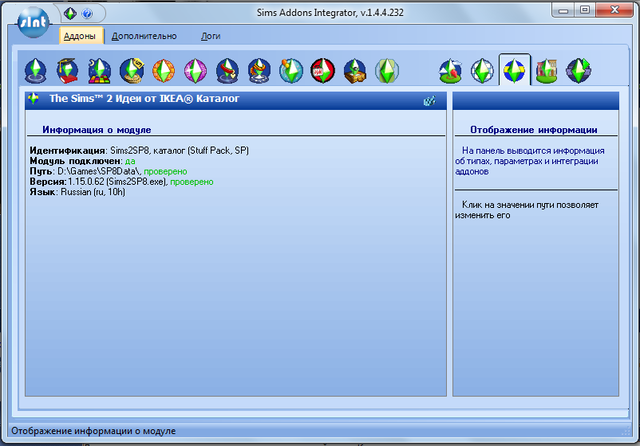640x446 pixels.
Task: Select the base Sims 2 plumbob icon
Action: pos(36,70)
